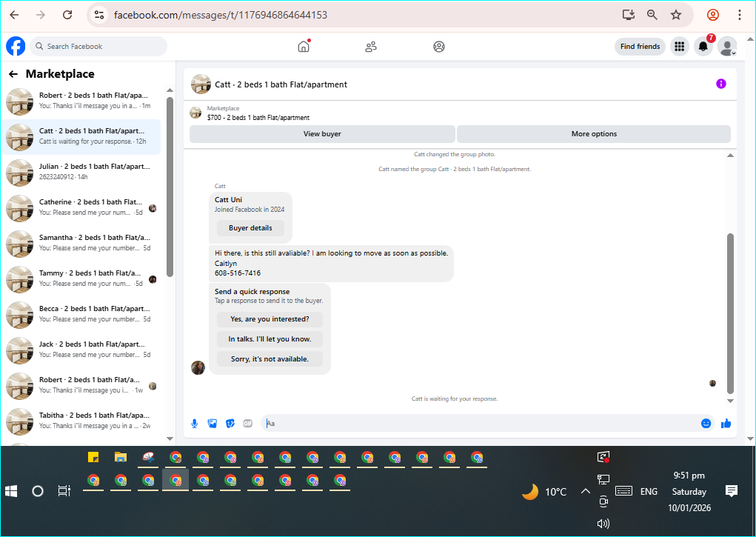The image size is (756, 537).
Task: Click the chat messages scrollbar thumb
Action: [x=730, y=313]
